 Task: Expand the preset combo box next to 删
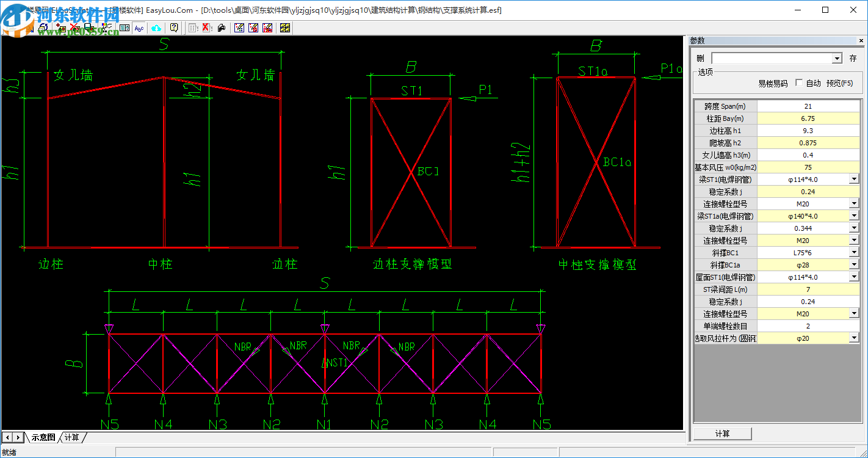click(837, 59)
